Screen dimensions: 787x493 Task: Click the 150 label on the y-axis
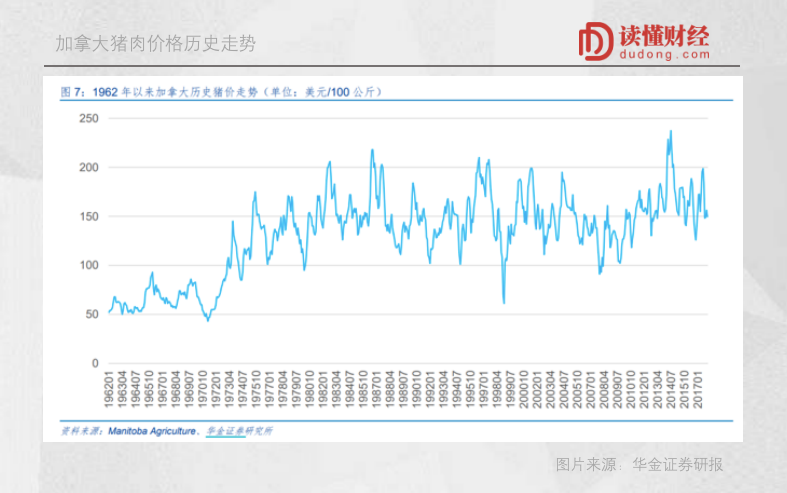pyautogui.click(x=89, y=216)
